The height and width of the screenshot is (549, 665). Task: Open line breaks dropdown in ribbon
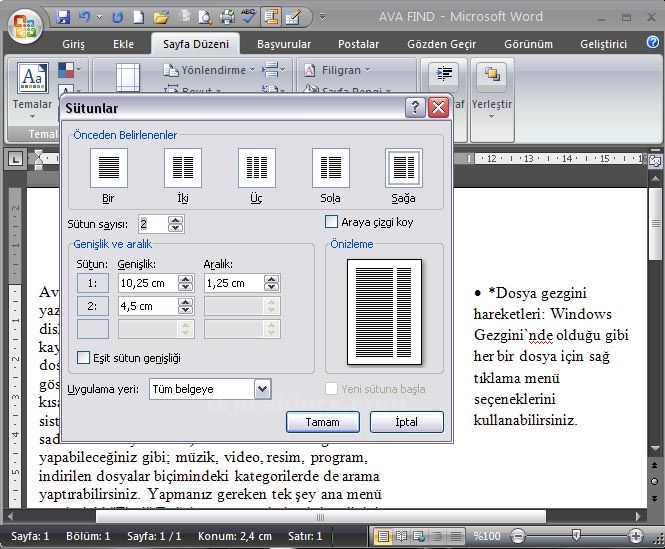point(273,70)
